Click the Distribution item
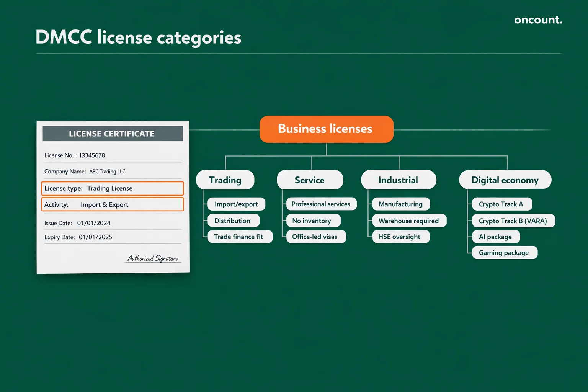 click(233, 220)
